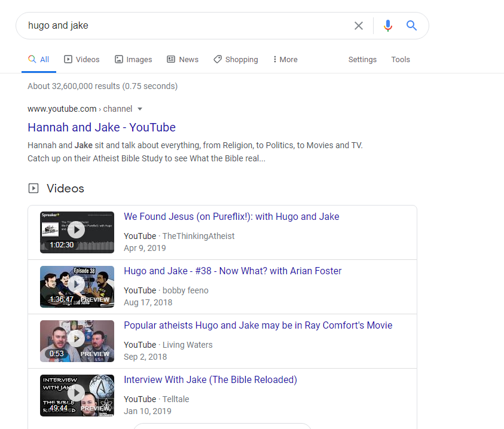
Task: Click the 'Apr 9, 2019' date text
Action: click(145, 248)
